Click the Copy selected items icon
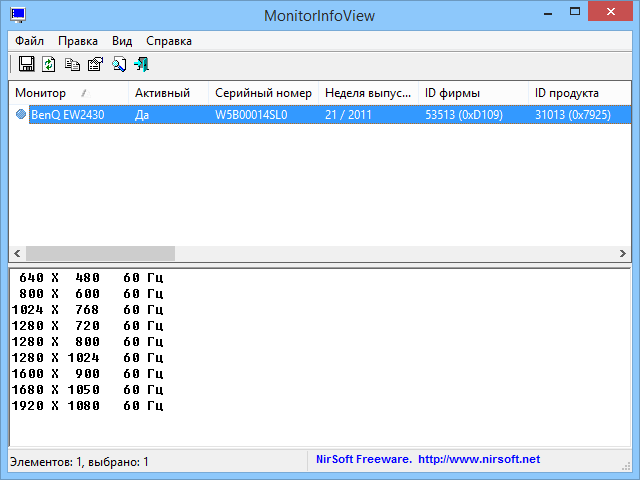The image size is (640, 480). 72,64
